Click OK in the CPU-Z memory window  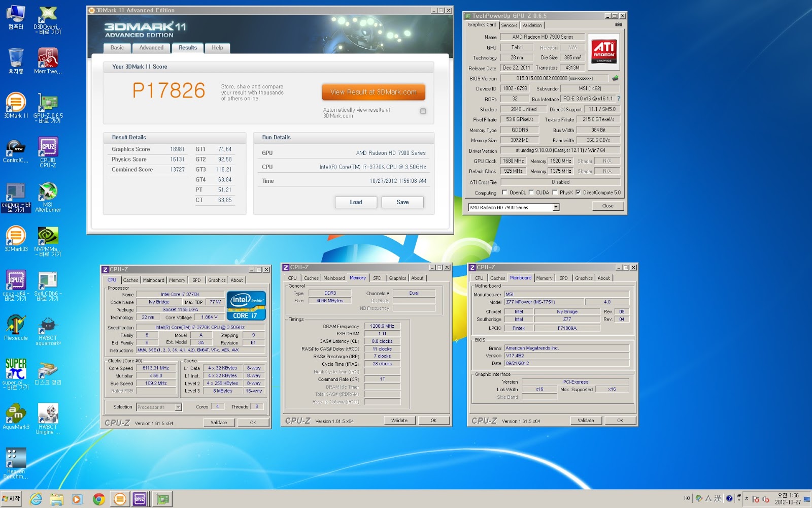click(x=433, y=420)
